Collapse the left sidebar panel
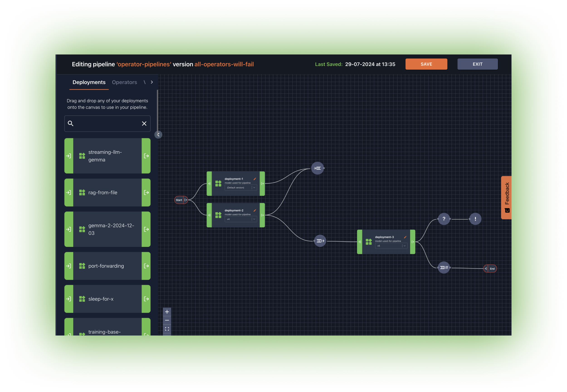The height and width of the screenshot is (392, 567). pyautogui.click(x=158, y=135)
